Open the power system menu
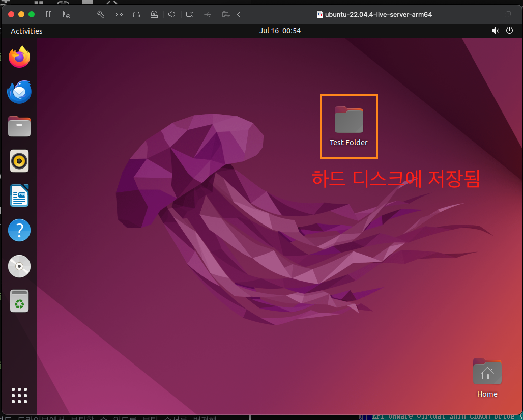Viewport: 523px width, 420px height. click(x=509, y=31)
